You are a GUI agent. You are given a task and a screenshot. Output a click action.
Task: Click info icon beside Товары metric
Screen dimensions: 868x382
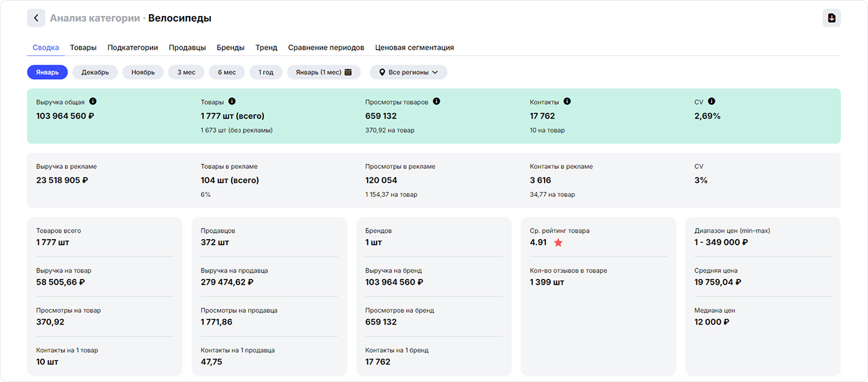coord(232,102)
